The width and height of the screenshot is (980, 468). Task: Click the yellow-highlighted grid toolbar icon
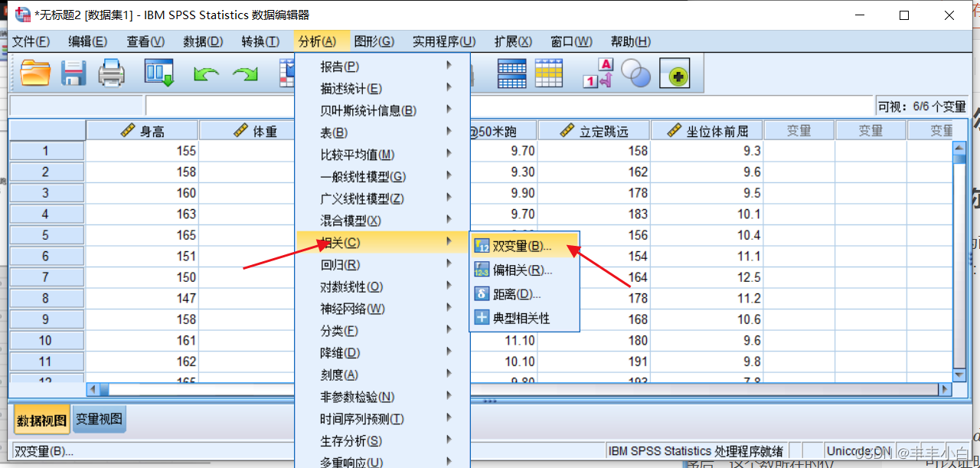[x=549, y=74]
